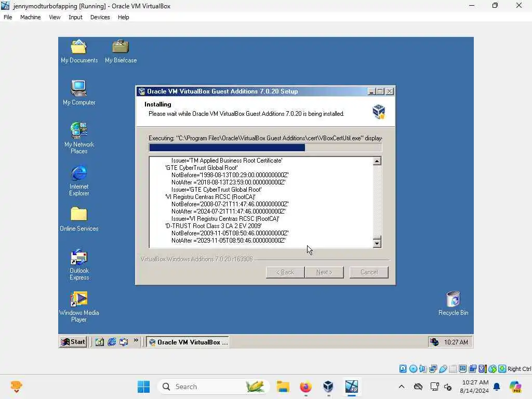Click the VirtualBox Manager taskbar icon

(x=328, y=387)
